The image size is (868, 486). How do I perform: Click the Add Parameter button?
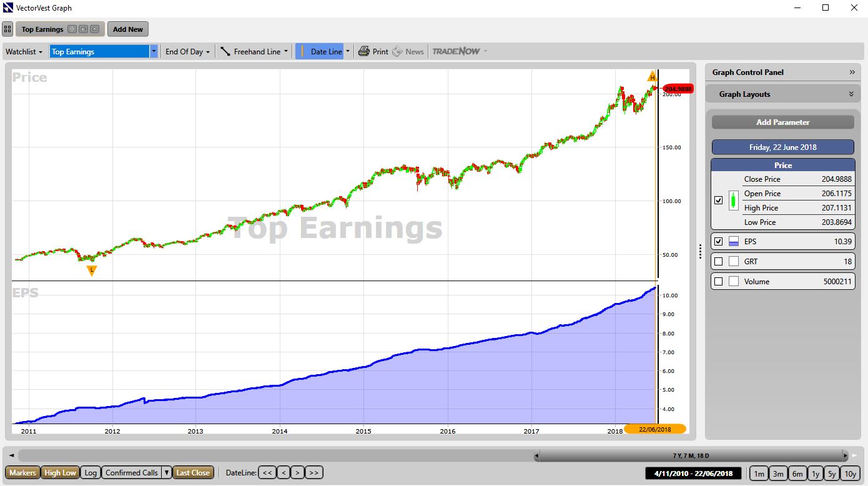tap(782, 122)
